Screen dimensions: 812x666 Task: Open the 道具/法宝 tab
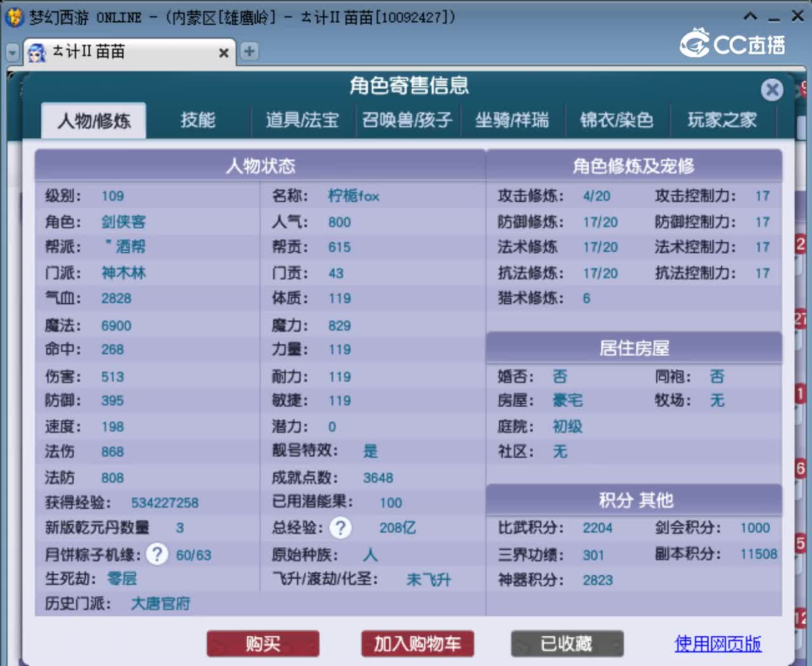pyautogui.click(x=302, y=120)
